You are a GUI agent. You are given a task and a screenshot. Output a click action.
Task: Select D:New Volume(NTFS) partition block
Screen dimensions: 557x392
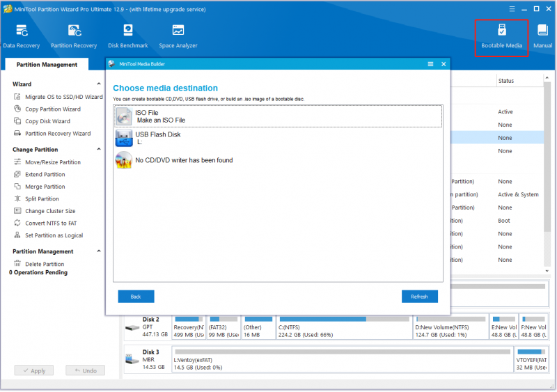[x=450, y=327]
